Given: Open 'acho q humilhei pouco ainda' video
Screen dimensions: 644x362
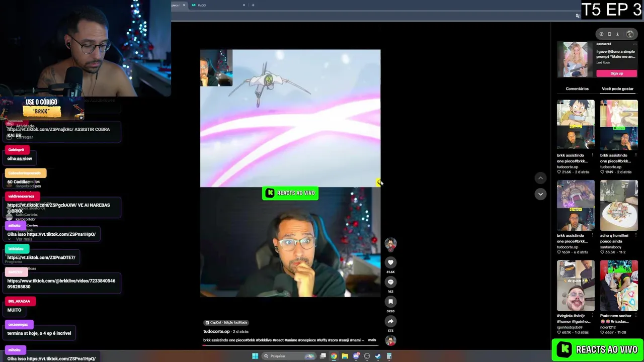Looking at the screenshot, I should tap(619, 205).
